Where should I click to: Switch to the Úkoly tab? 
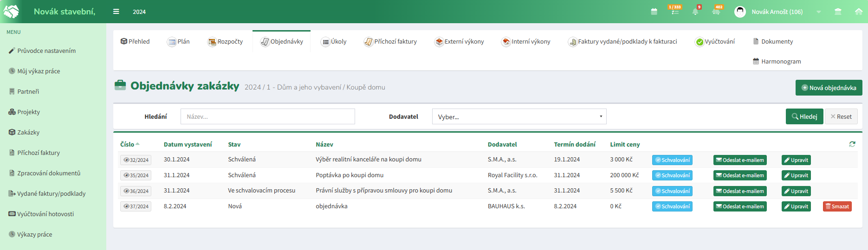[334, 41]
